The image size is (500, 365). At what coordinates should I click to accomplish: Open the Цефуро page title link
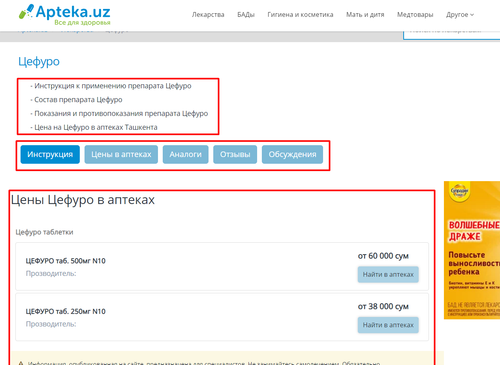coord(39,62)
